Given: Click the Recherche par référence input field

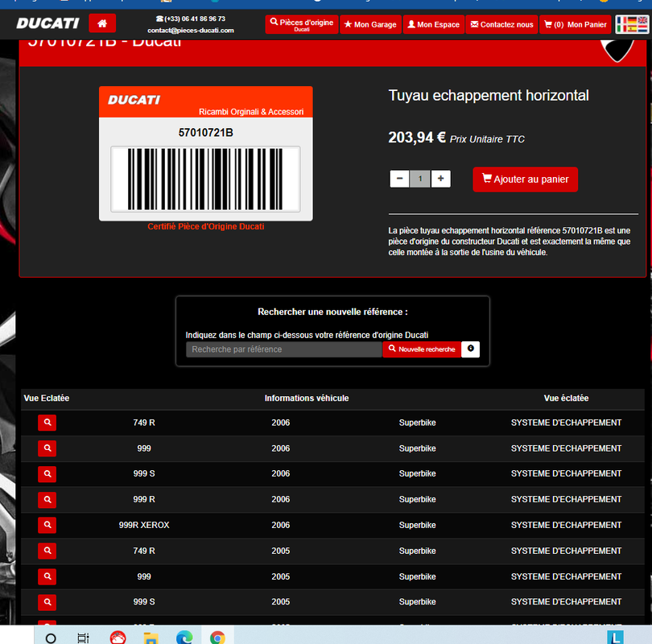Looking at the screenshot, I should click(x=283, y=349).
